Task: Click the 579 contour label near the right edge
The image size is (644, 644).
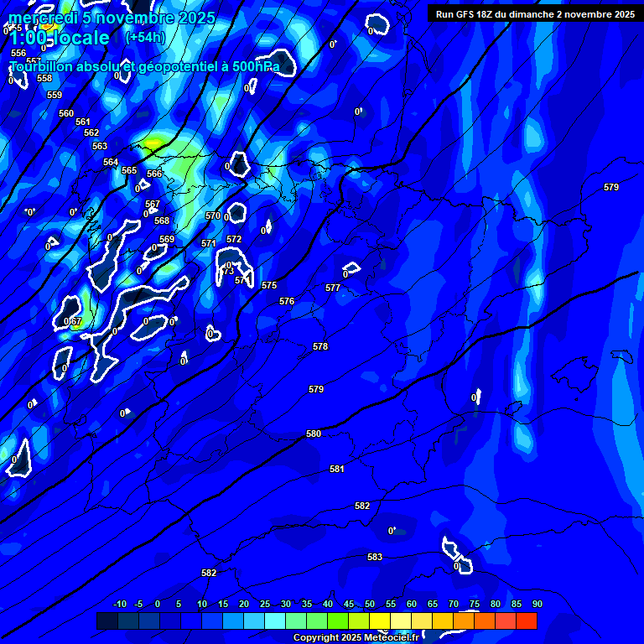Action: tap(611, 187)
